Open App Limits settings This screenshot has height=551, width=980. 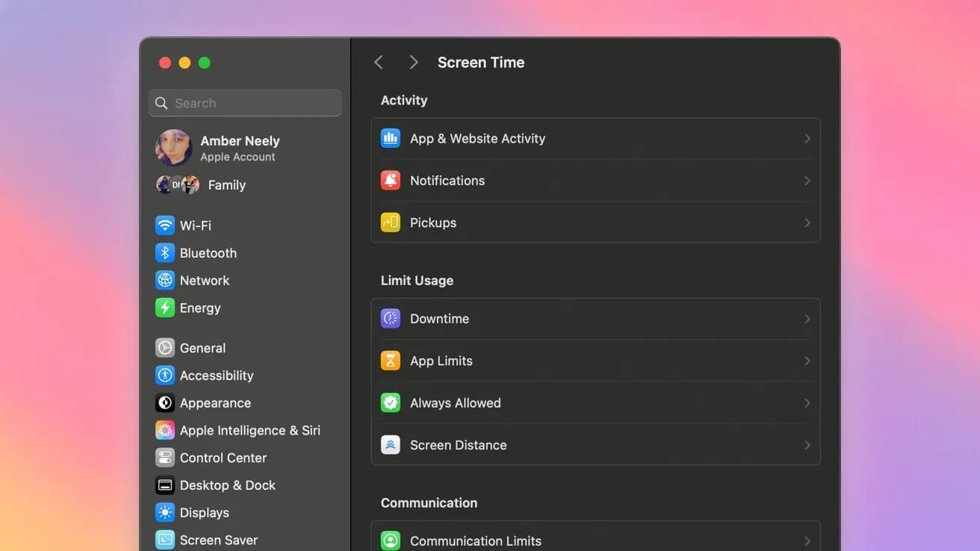point(440,361)
